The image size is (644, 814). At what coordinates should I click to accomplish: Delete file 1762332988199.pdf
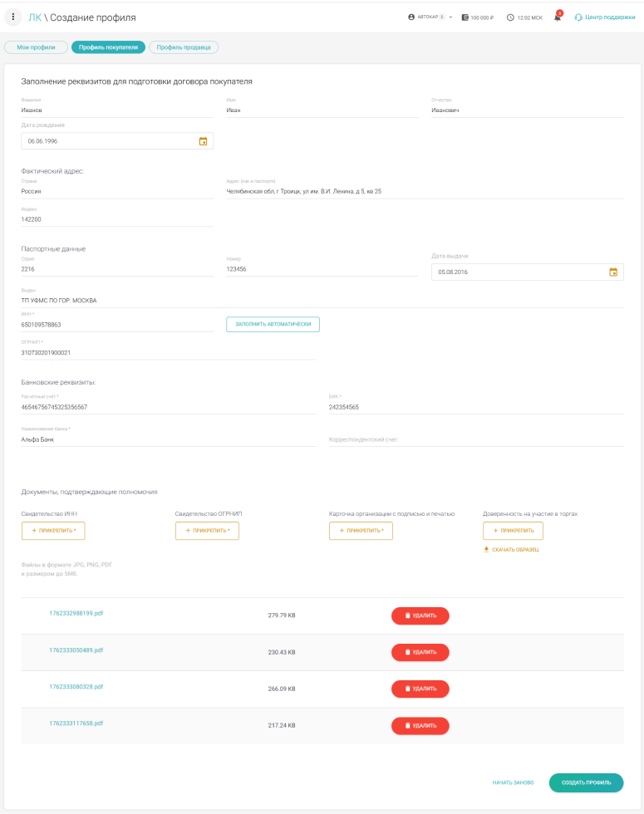(x=420, y=615)
